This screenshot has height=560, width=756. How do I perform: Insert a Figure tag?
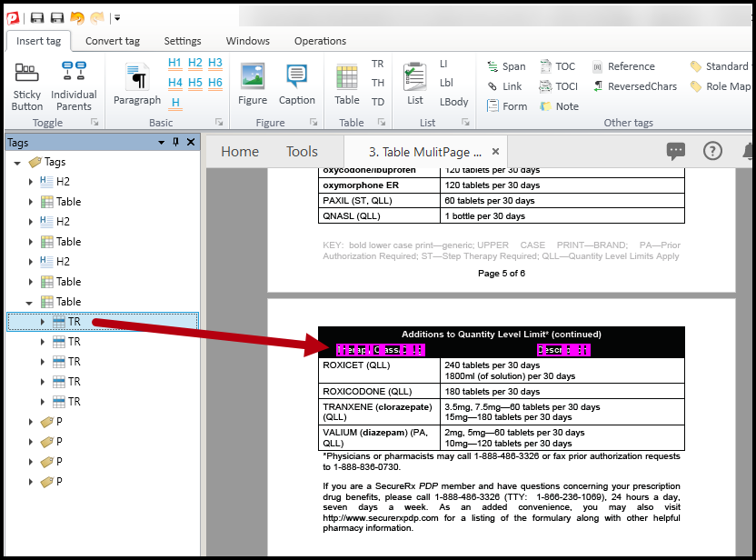click(253, 84)
